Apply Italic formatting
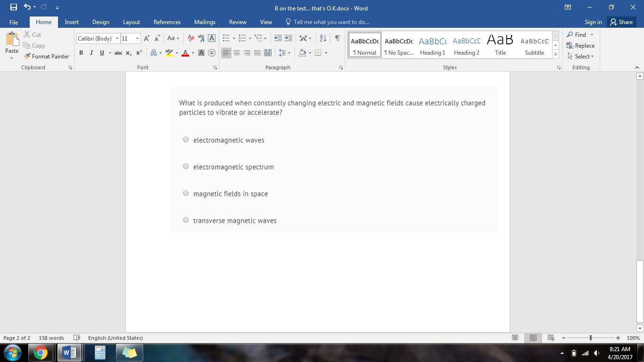Viewport: 644px width, 362px height. pyautogui.click(x=91, y=53)
